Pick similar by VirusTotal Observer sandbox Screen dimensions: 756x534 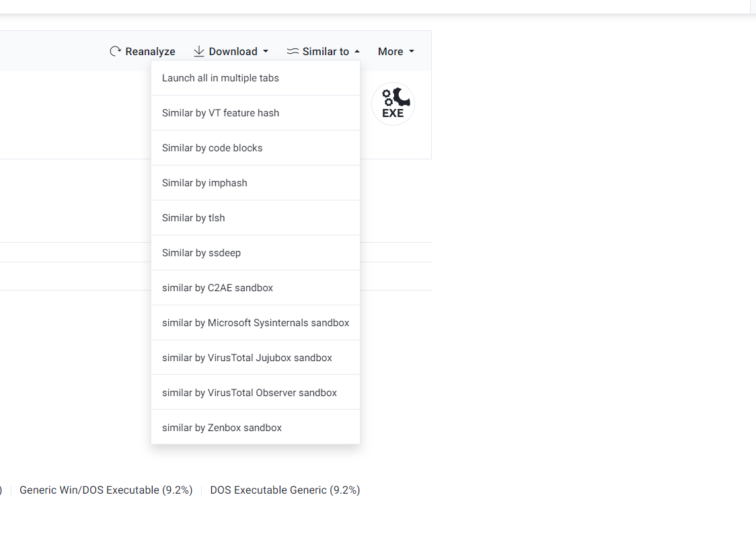pyautogui.click(x=250, y=393)
